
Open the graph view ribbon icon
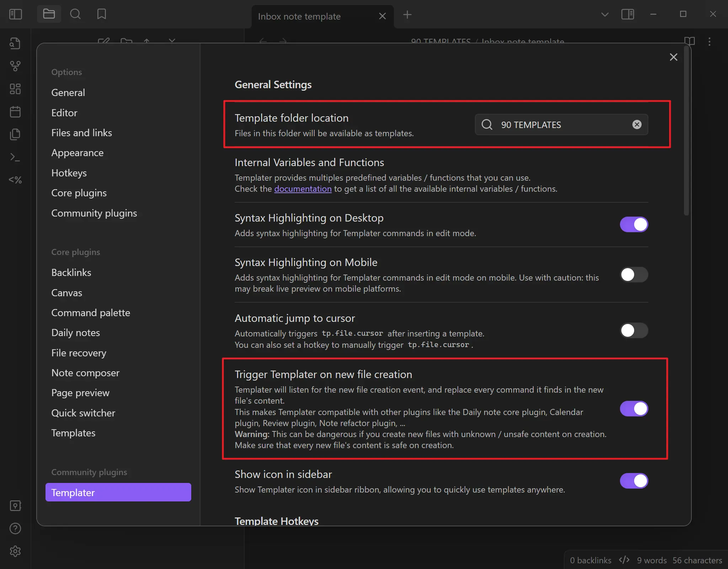click(15, 66)
